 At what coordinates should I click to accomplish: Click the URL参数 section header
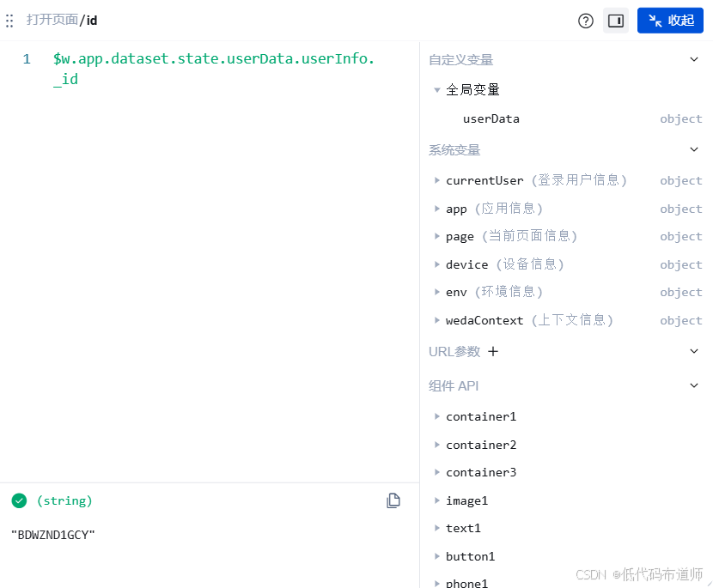click(x=454, y=352)
